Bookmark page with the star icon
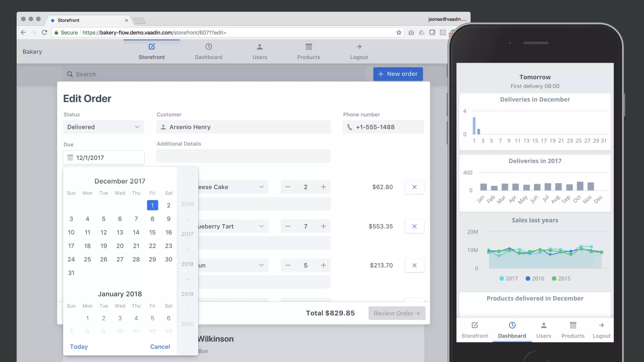The height and width of the screenshot is (362, 644). (399, 32)
